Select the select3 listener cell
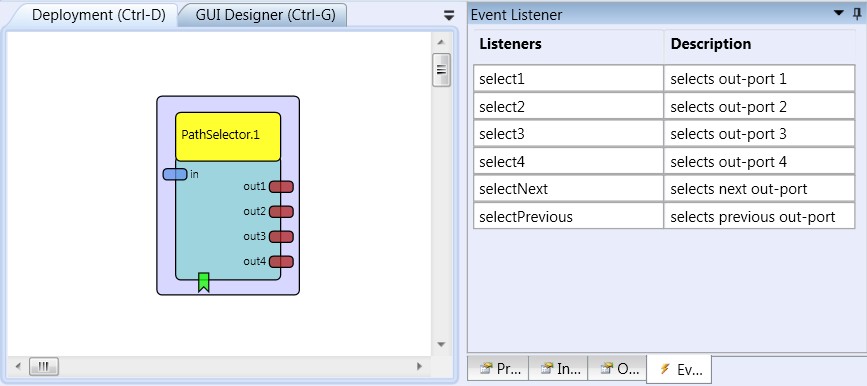This screenshot has height=386, width=867. [568, 133]
